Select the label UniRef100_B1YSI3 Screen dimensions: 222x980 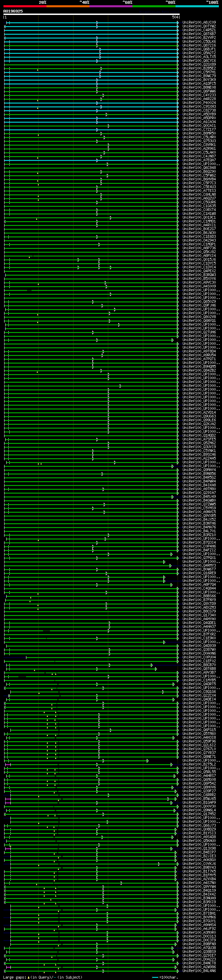pos(199,833)
